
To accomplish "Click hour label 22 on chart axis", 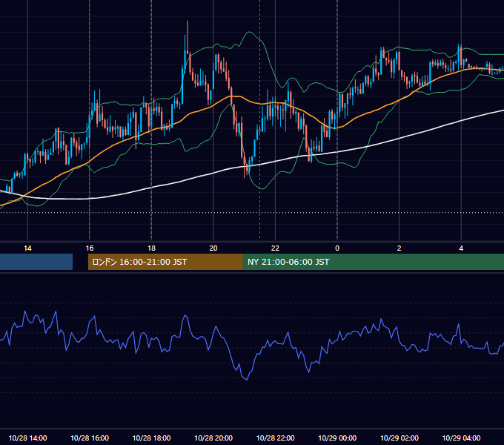I will pyautogui.click(x=275, y=248).
